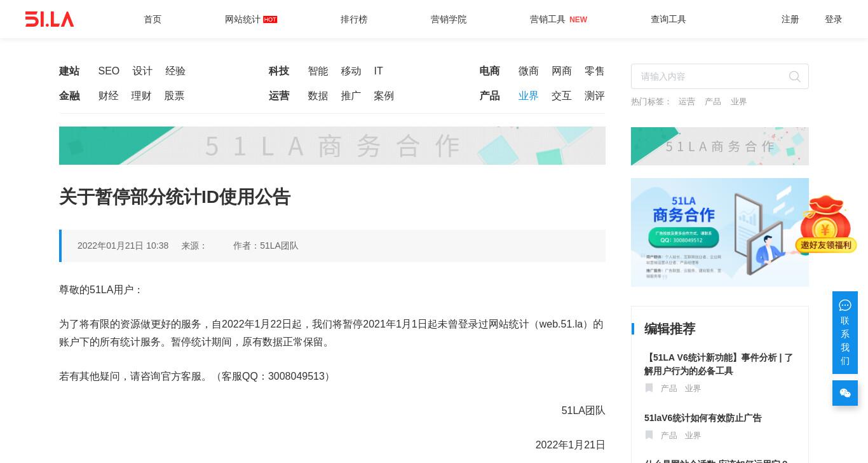The height and width of the screenshot is (463, 868).
Task: Click bookmark icon under 事件分析 article
Action: click(649, 388)
